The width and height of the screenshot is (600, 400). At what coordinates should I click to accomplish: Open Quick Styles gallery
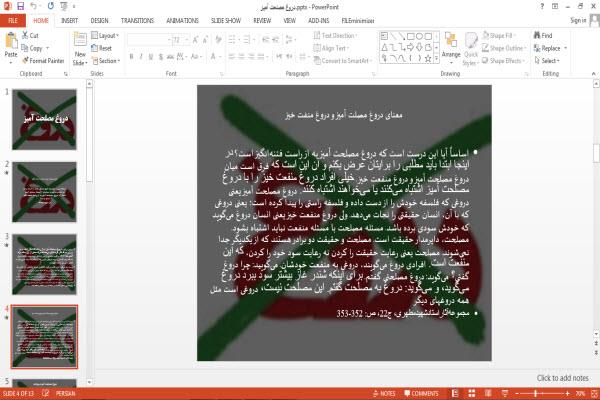[471, 49]
